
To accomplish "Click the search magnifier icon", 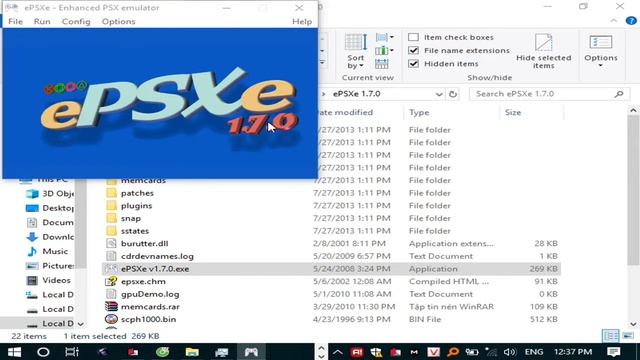I will 619,94.
